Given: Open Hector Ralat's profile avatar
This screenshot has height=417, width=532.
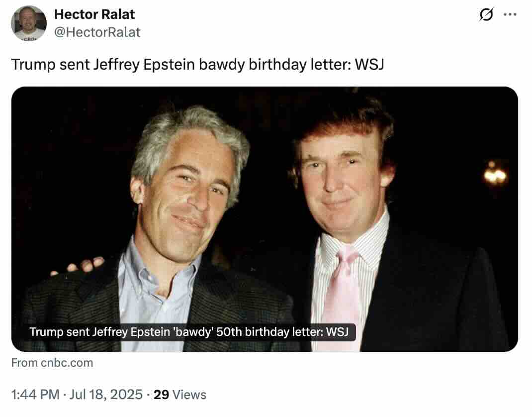Looking at the screenshot, I should click(29, 23).
